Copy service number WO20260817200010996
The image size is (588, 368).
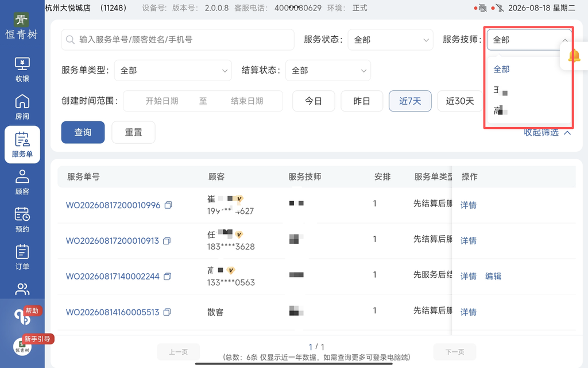(x=168, y=205)
